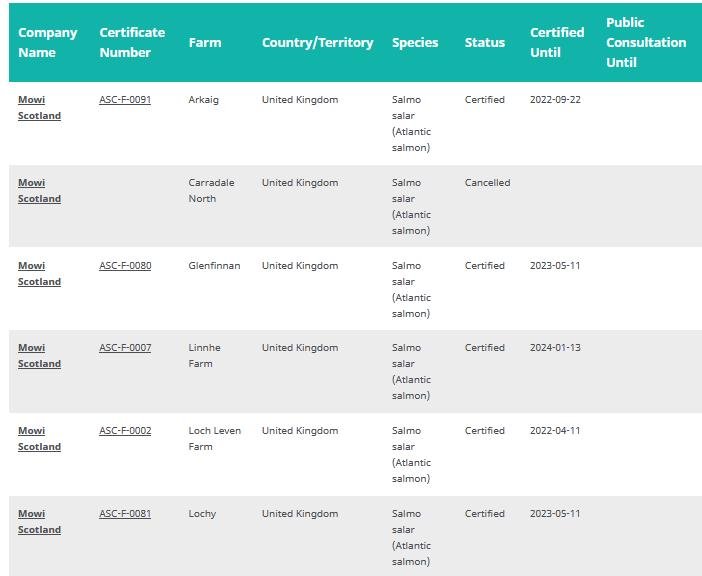Select the Arkaig farm cell

204,100
